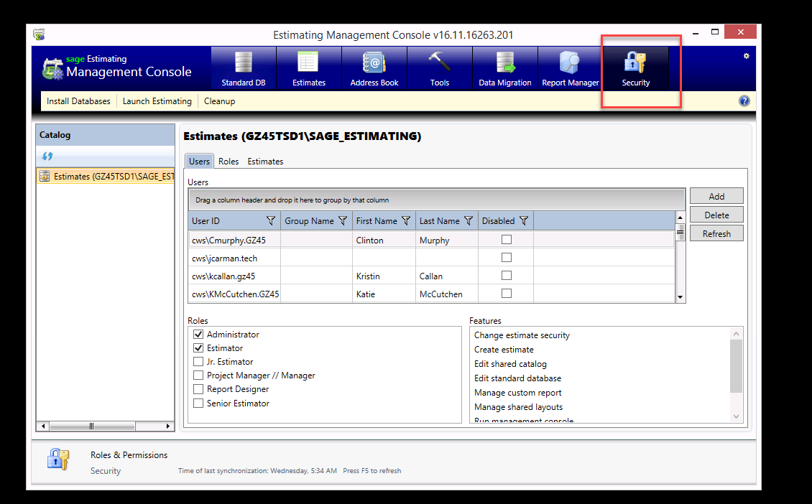
Task: Open the Tools hammer section
Action: click(440, 68)
